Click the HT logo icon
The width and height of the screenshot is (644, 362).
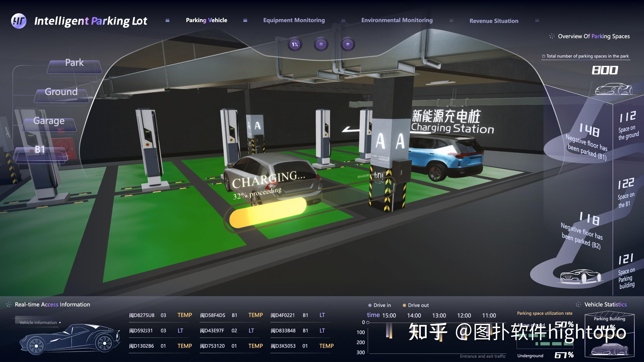click(x=19, y=21)
